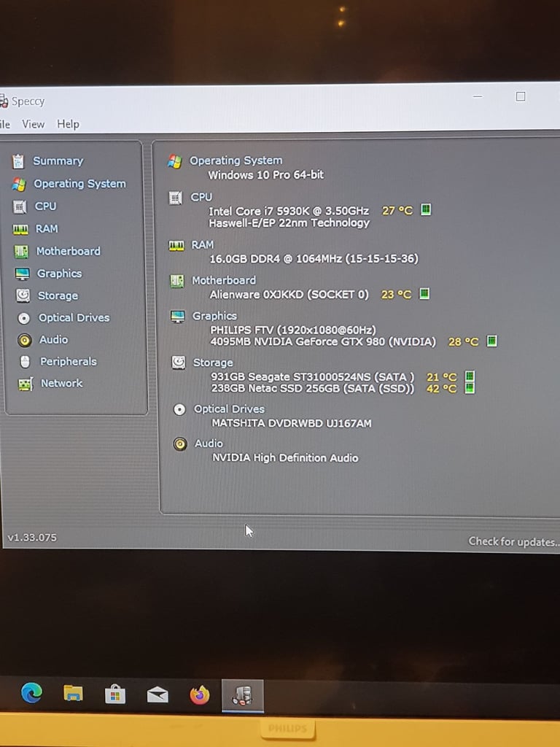Open the RAM section in sidebar

(x=47, y=228)
